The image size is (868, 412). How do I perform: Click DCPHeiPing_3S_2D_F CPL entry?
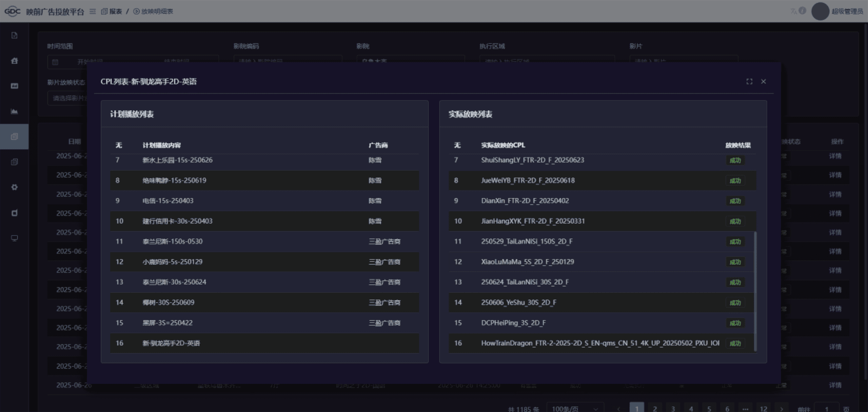click(x=513, y=323)
